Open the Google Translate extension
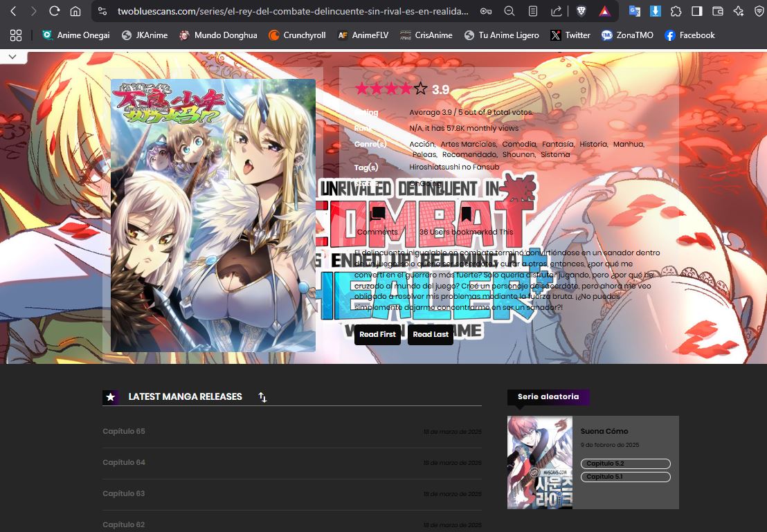 pos(635,11)
